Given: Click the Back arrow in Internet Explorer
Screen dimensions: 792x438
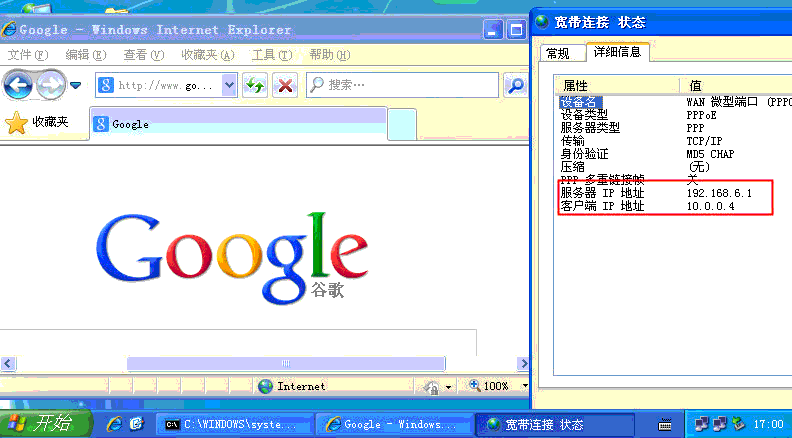Looking at the screenshot, I should (x=18, y=85).
